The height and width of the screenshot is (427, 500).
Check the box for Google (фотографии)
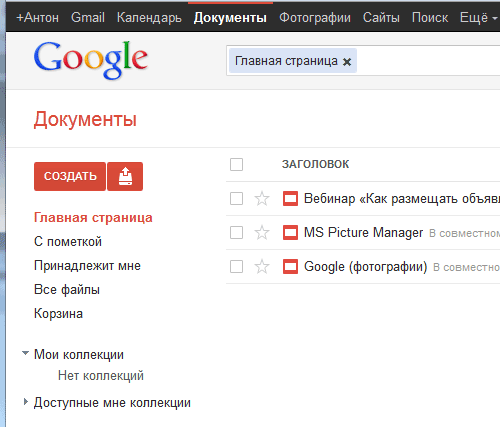[x=236, y=267]
